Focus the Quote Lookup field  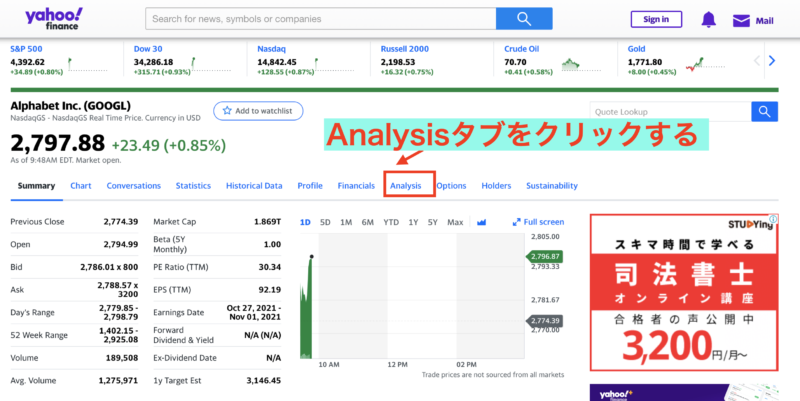[670, 112]
